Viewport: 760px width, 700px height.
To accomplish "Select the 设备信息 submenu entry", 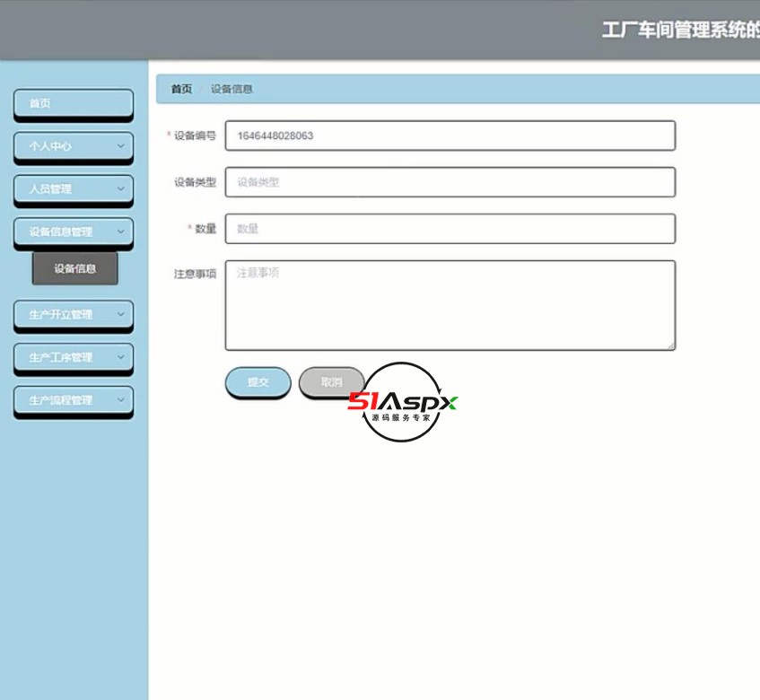I will pyautogui.click(x=75, y=269).
